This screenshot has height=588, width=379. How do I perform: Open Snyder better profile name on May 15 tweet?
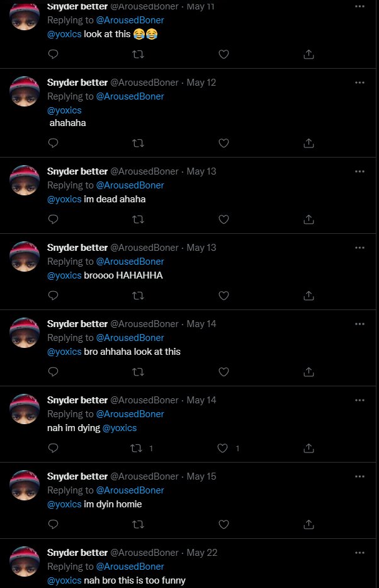pos(77,476)
